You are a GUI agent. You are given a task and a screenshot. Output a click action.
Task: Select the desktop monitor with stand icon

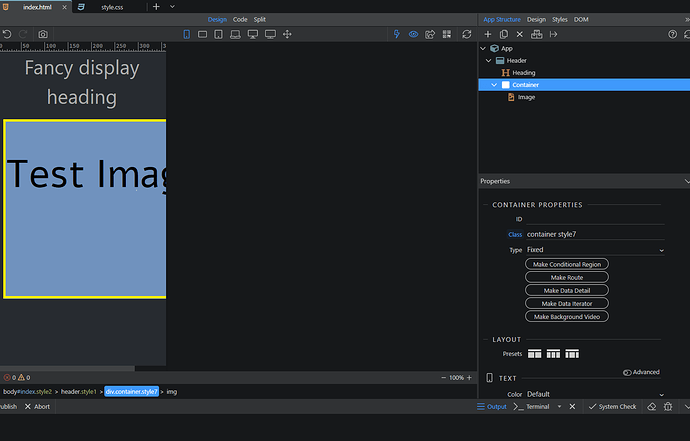253,34
